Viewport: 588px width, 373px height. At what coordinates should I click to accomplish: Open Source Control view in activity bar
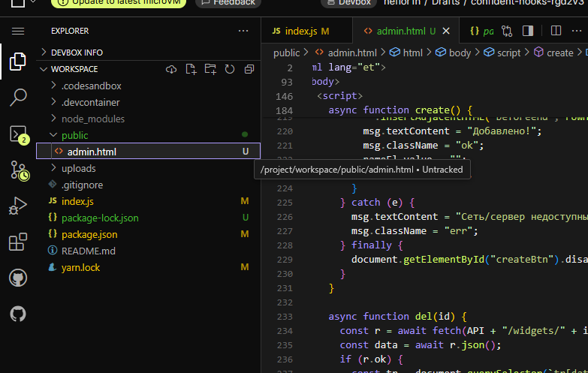[x=18, y=170]
